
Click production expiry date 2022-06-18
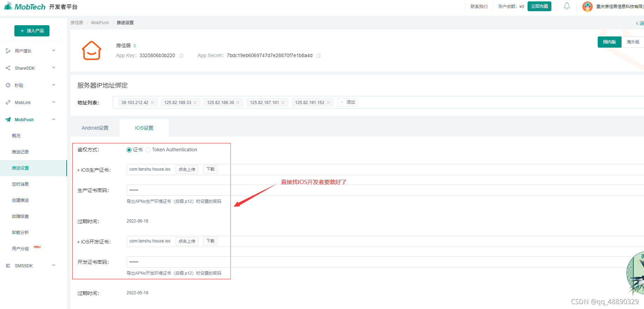[137, 221]
